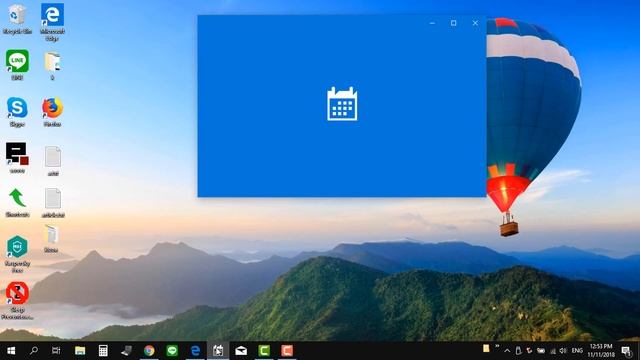Open battery status tray icon

click(x=541, y=351)
